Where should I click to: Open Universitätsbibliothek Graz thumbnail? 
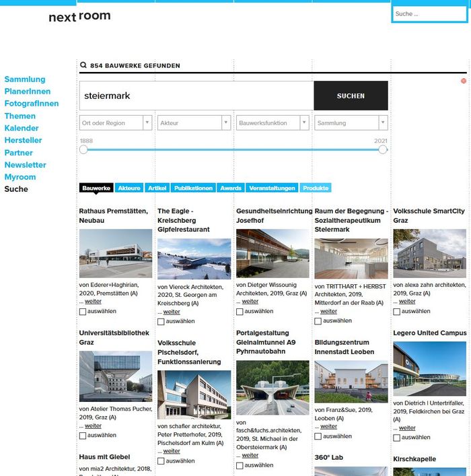pyautogui.click(x=115, y=376)
